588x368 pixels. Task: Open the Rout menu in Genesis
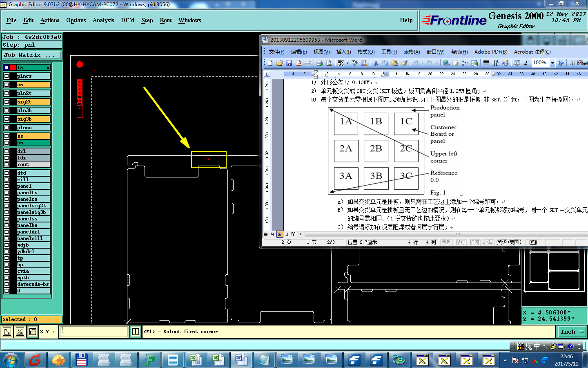166,20
